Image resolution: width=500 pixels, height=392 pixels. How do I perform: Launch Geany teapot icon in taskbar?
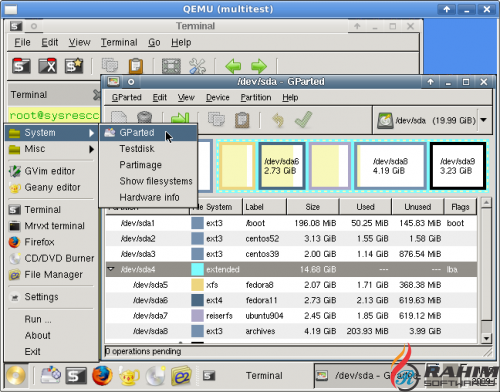[129, 376]
